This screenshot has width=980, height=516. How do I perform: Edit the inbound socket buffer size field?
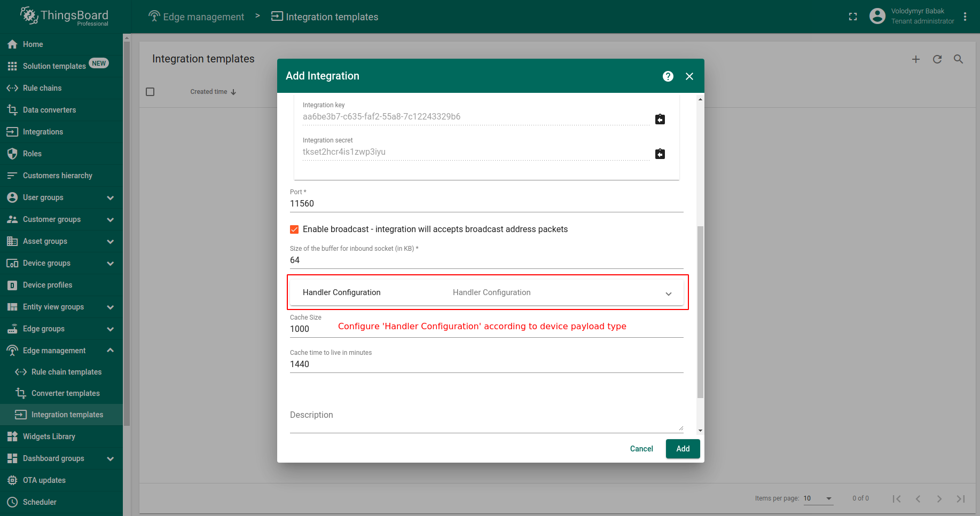487,260
